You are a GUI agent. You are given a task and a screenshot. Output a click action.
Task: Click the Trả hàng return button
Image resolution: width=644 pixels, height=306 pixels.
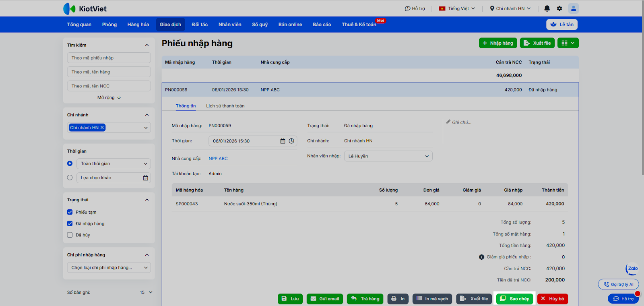[365, 299]
